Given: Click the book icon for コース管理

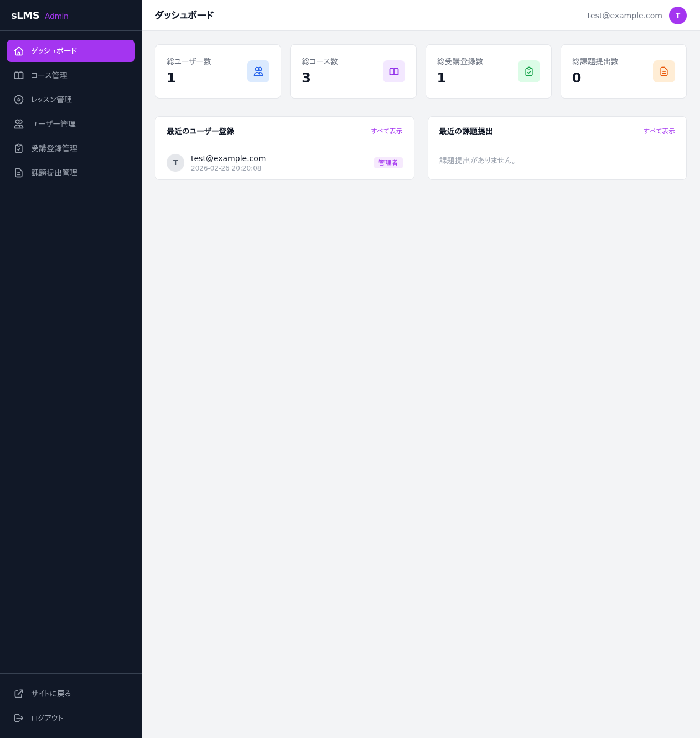Looking at the screenshot, I should pos(19,75).
